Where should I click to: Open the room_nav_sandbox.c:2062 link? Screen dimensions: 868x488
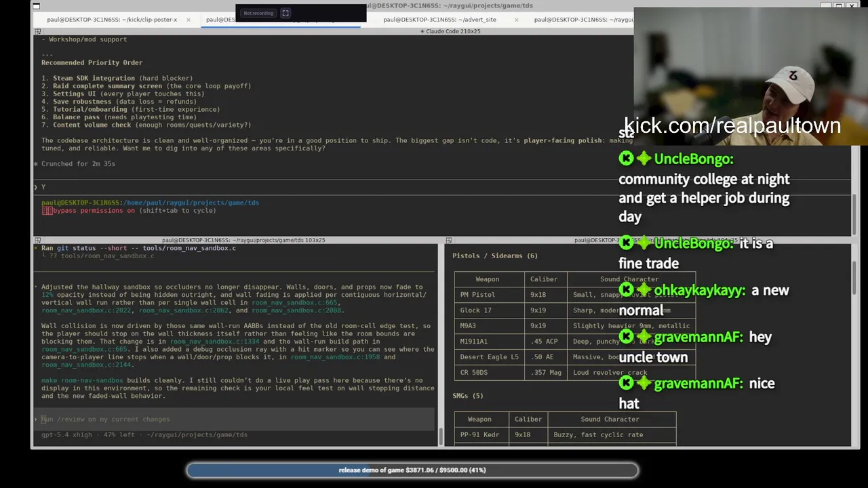184,310
